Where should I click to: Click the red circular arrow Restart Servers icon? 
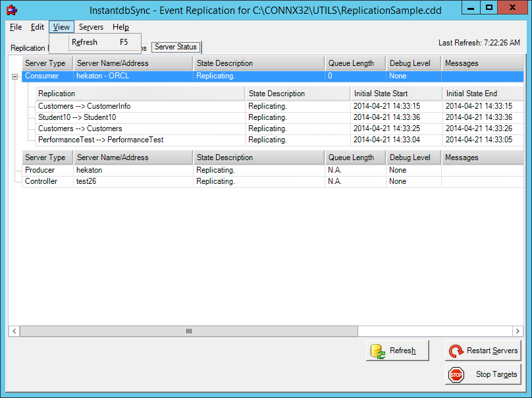[x=456, y=350]
